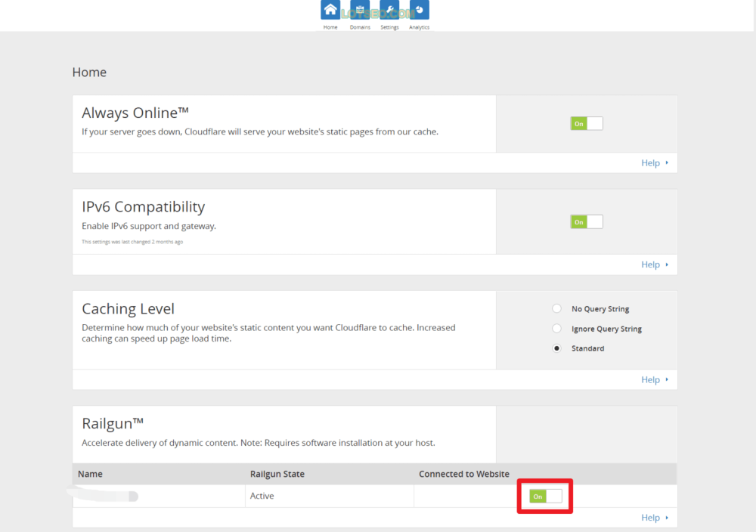
Task: Open the Domains icon in top navigation
Action: click(360, 10)
